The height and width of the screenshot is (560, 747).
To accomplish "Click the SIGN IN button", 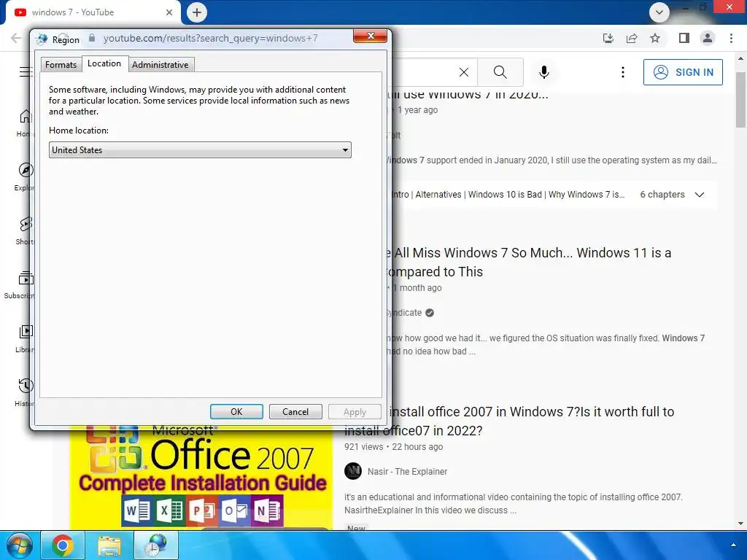I will point(683,72).
